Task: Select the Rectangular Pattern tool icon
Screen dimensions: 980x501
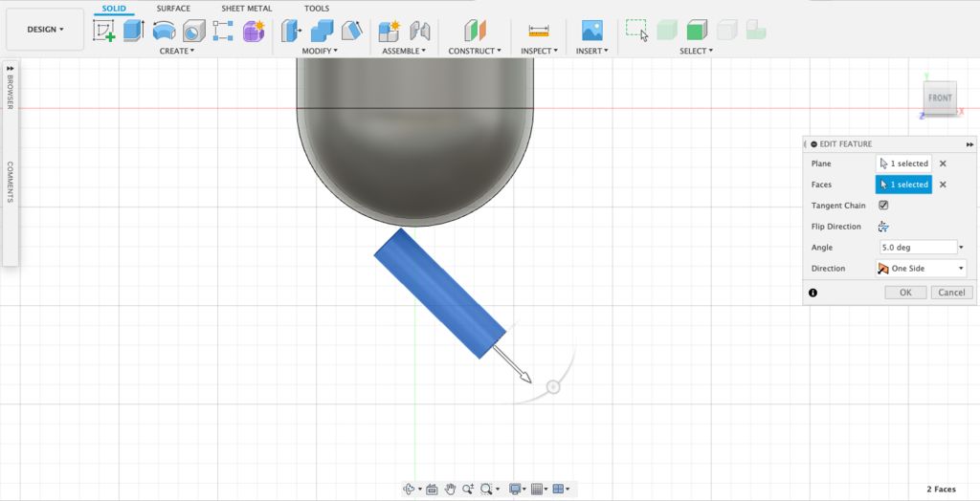Action: pos(223,30)
